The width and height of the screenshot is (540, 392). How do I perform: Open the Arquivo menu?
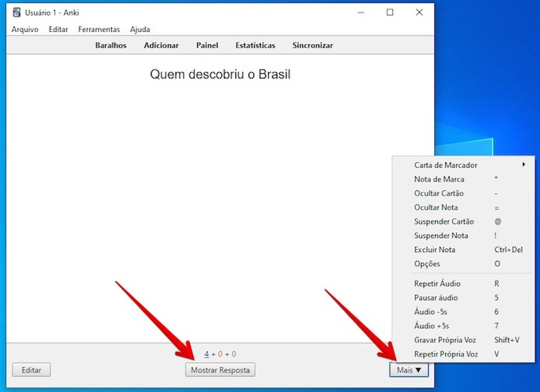click(25, 29)
